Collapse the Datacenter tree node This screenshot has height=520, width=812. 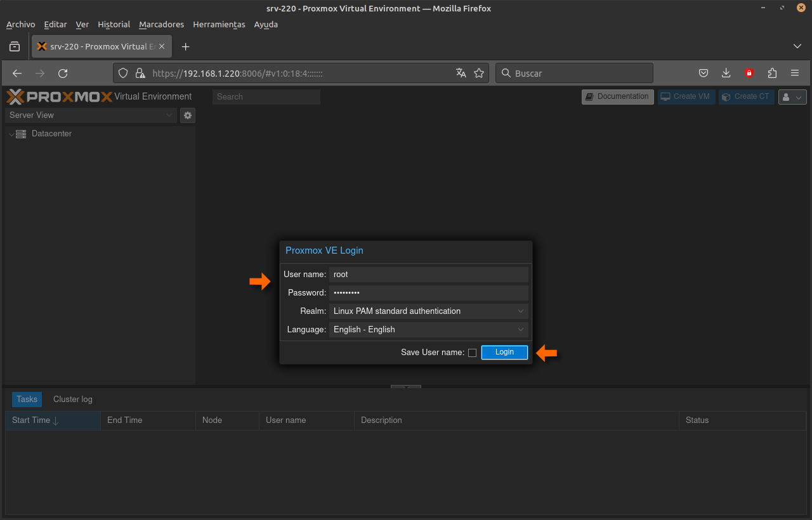tap(11, 134)
